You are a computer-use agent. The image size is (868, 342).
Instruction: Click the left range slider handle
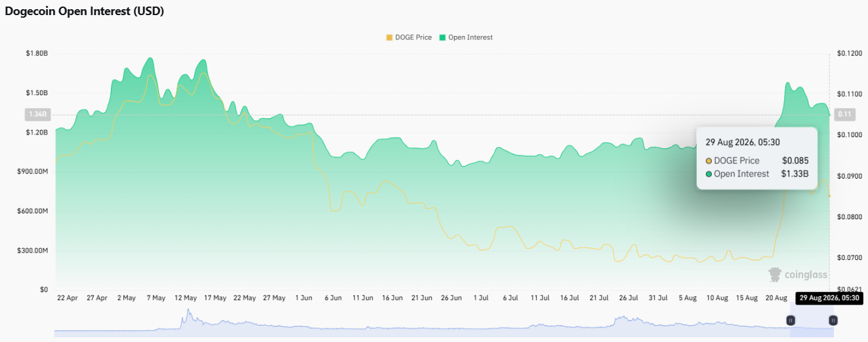pos(791,320)
